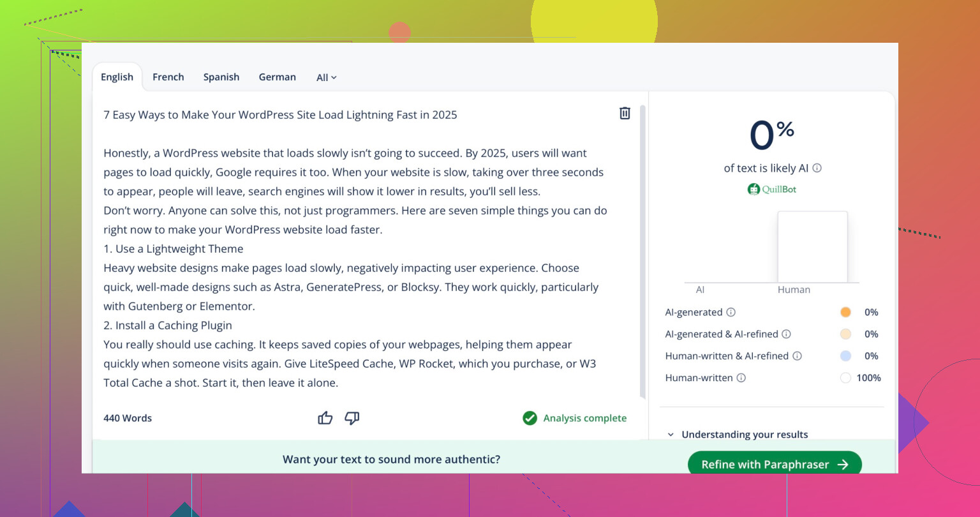The width and height of the screenshot is (980, 517).
Task: Click Refine with Paraphraser button
Action: [774, 464]
